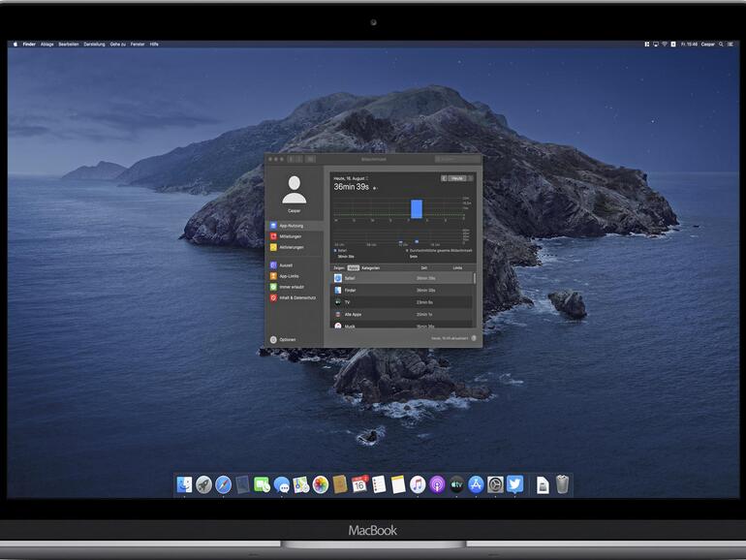Select Finder row in app list
This screenshot has width=746, height=560.
click(x=402, y=290)
